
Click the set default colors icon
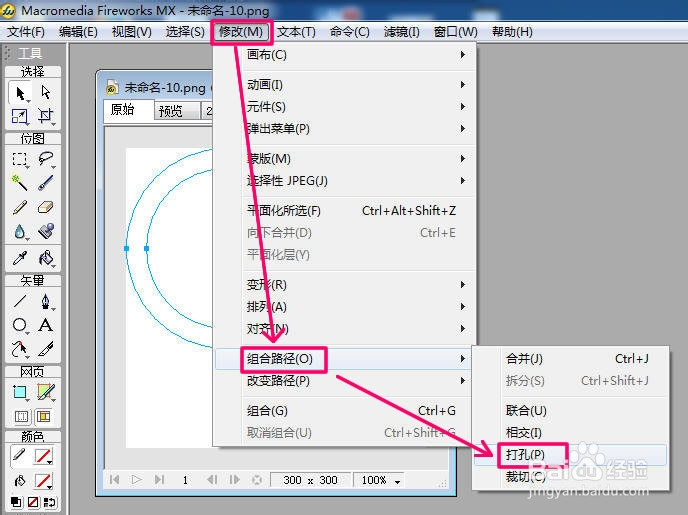(17, 502)
